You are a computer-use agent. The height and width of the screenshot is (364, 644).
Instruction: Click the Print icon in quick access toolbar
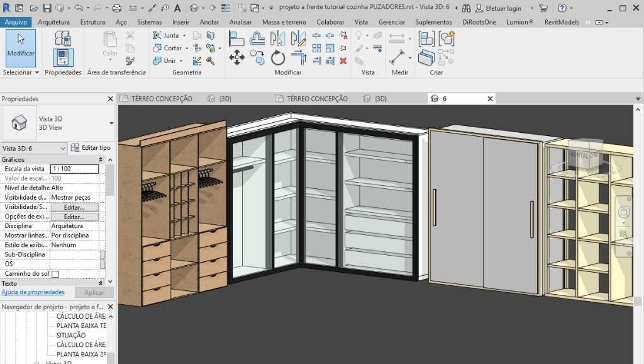116,8
